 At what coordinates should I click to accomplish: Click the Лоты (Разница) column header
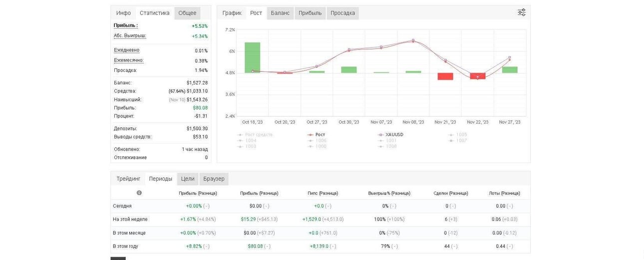504,193
